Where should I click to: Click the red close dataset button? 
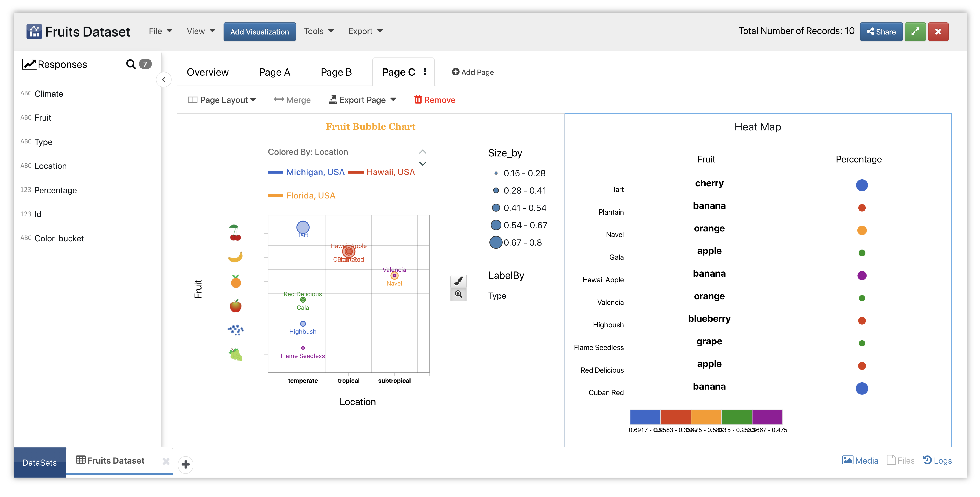(938, 32)
